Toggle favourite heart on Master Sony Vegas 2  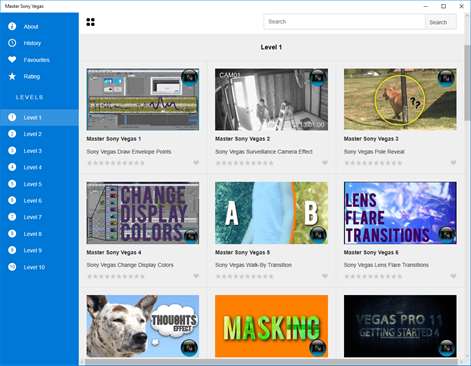coord(325,163)
